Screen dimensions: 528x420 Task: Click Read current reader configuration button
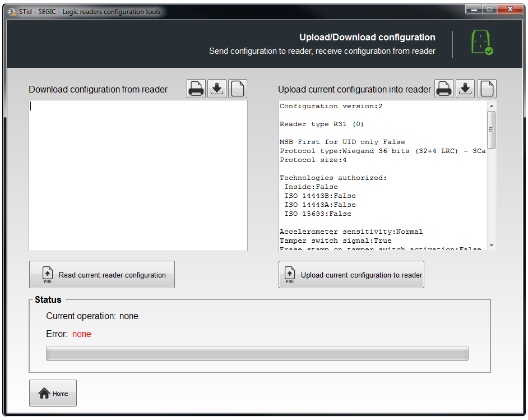coord(102,275)
